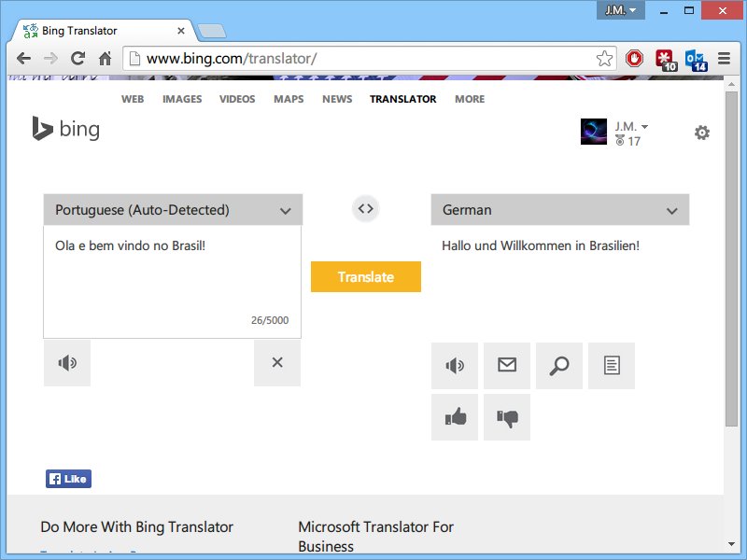747x560 pixels.
Task: Email the translation via envelope icon
Action: click(x=507, y=366)
